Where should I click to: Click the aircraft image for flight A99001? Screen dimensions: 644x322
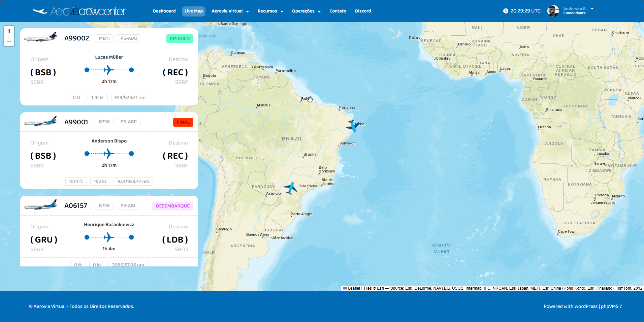40,121
